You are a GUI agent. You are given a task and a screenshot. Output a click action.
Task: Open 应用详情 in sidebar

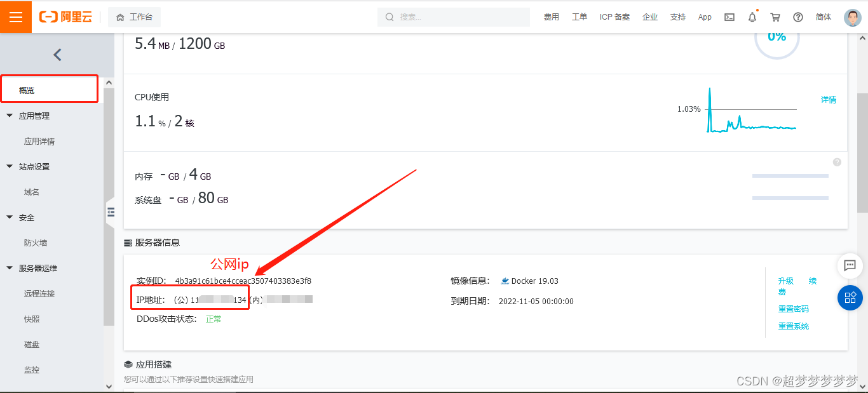point(39,142)
